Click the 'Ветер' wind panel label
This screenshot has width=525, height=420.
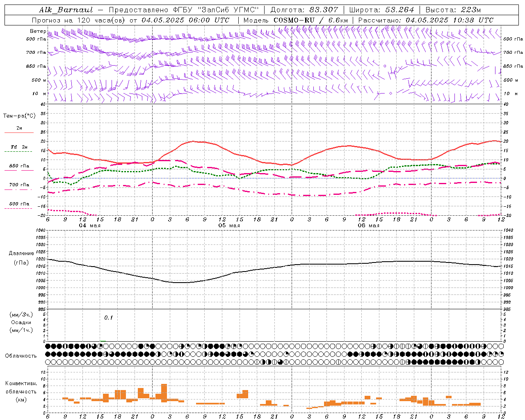(x=38, y=31)
